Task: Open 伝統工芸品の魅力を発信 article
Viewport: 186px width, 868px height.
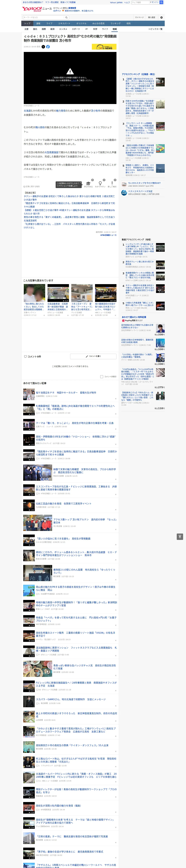Action: coord(63,503)
